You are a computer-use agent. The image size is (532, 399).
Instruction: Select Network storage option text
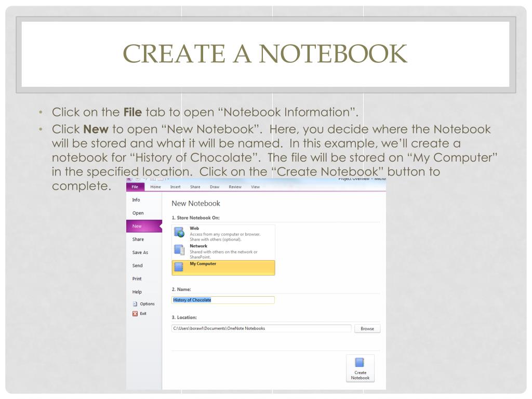198,246
